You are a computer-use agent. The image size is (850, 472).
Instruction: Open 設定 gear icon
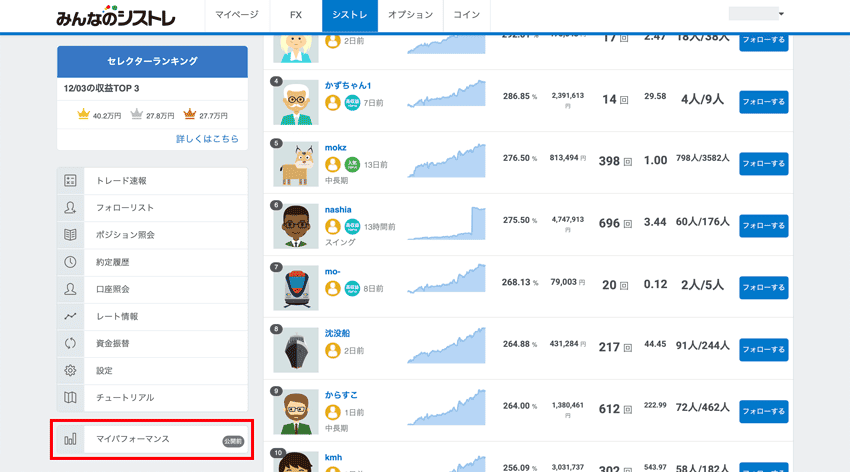click(x=70, y=370)
